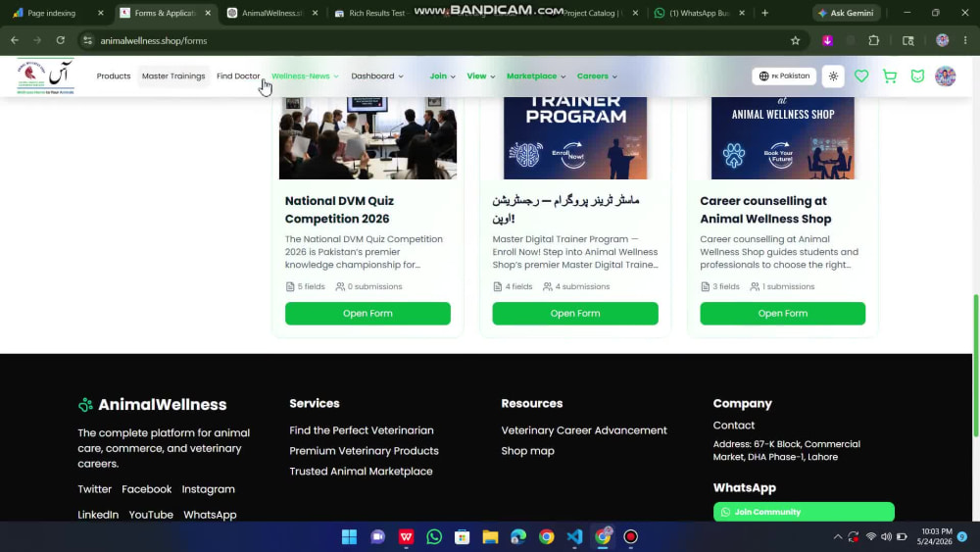Open Form for National DVM Quiz Competition
This screenshot has height=552, width=980.
coord(367,313)
